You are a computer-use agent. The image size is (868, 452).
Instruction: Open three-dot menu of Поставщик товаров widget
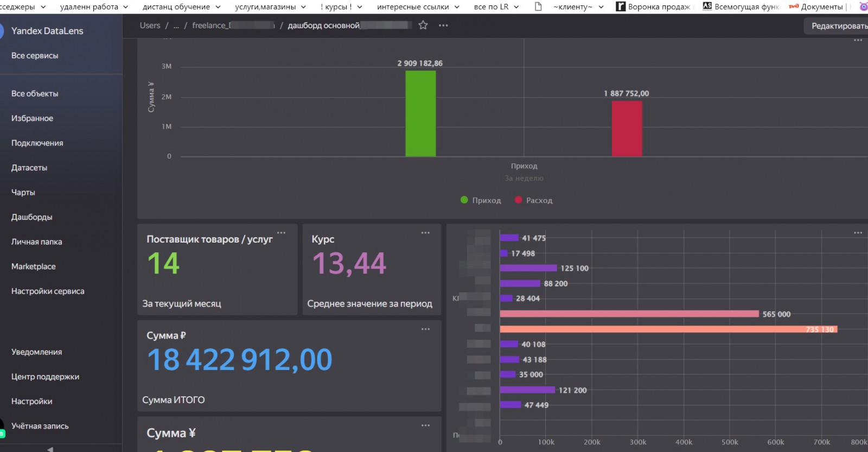coord(281,233)
